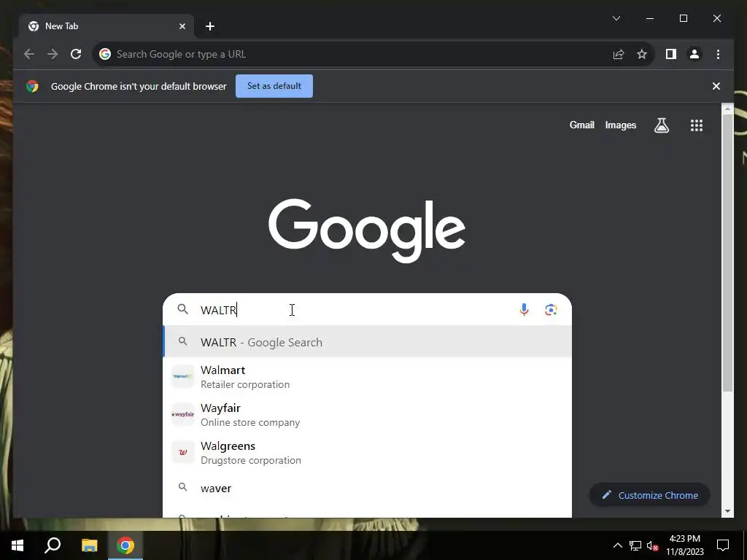Select the New Tab tab

[107, 26]
